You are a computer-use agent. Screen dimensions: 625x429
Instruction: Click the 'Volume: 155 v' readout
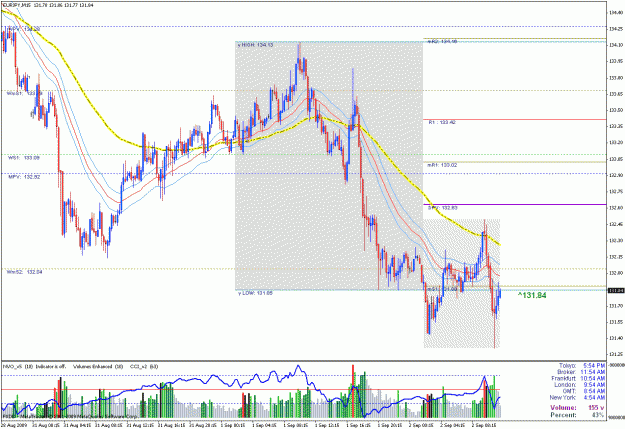[577, 408]
